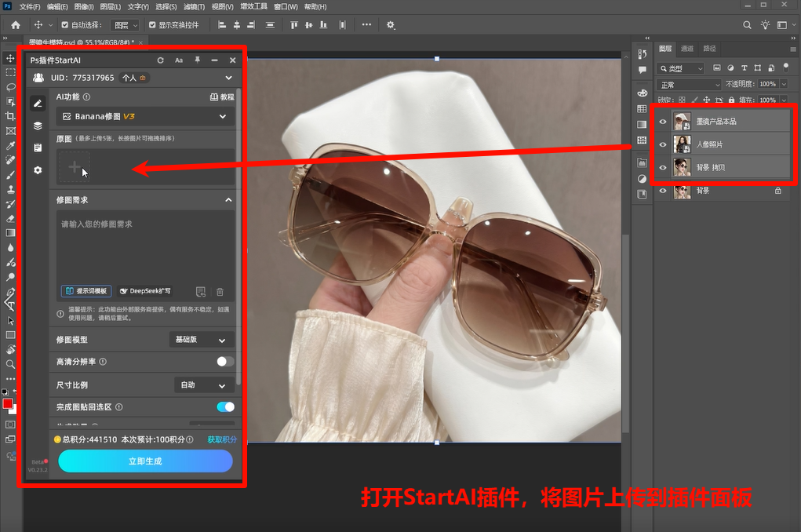The width and height of the screenshot is (801, 532).
Task: Open the 正常 blend mode dropdown
Action: pos(689,84)
